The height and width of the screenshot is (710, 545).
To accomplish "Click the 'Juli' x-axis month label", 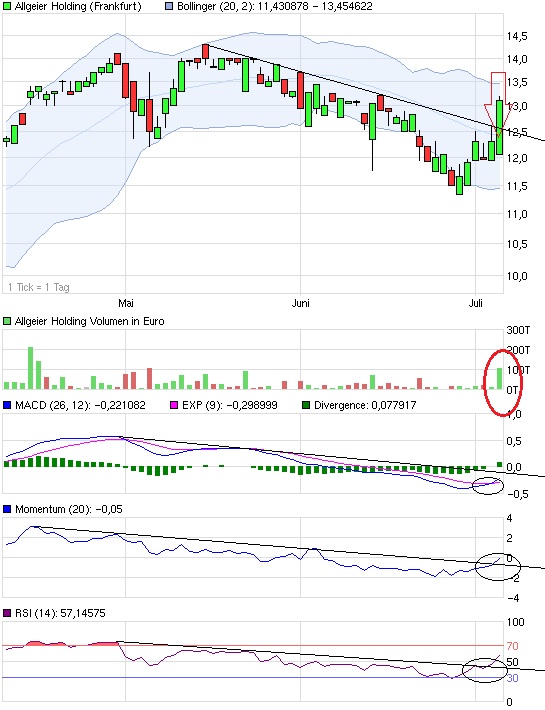I will point(475,302).
